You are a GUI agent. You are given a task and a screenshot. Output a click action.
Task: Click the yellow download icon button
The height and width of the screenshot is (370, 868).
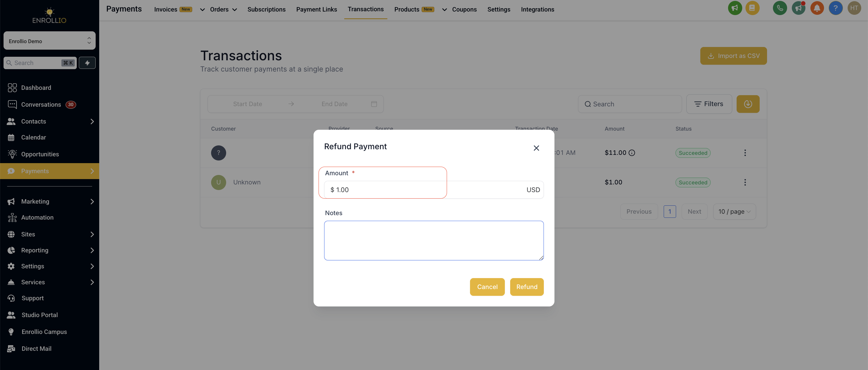click(748, 104)
